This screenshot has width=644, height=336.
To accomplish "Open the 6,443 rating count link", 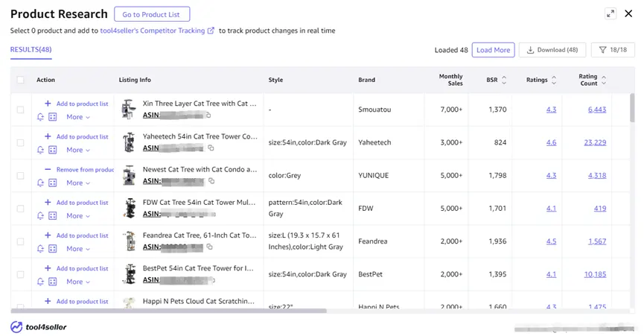I will coord(597,110).
